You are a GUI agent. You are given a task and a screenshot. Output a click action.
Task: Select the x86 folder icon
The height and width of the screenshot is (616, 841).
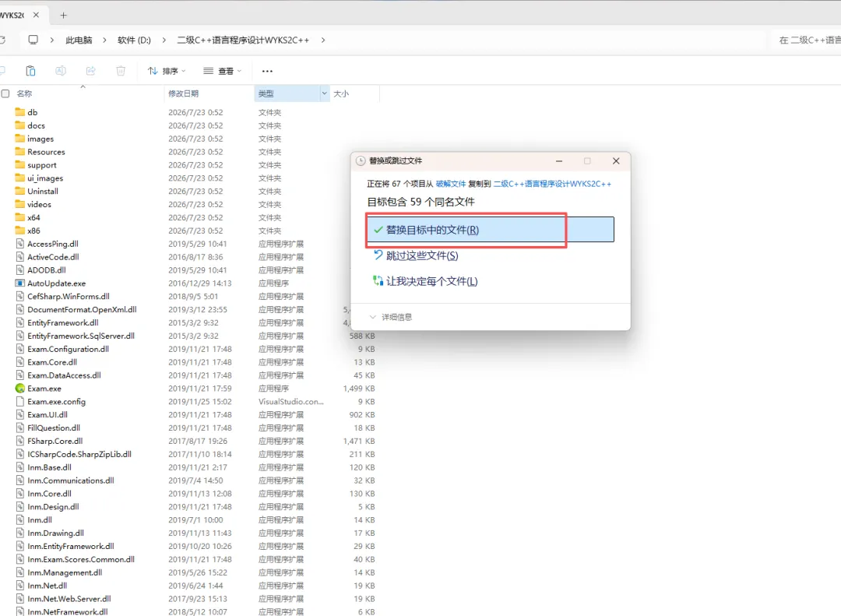point(19,231)
